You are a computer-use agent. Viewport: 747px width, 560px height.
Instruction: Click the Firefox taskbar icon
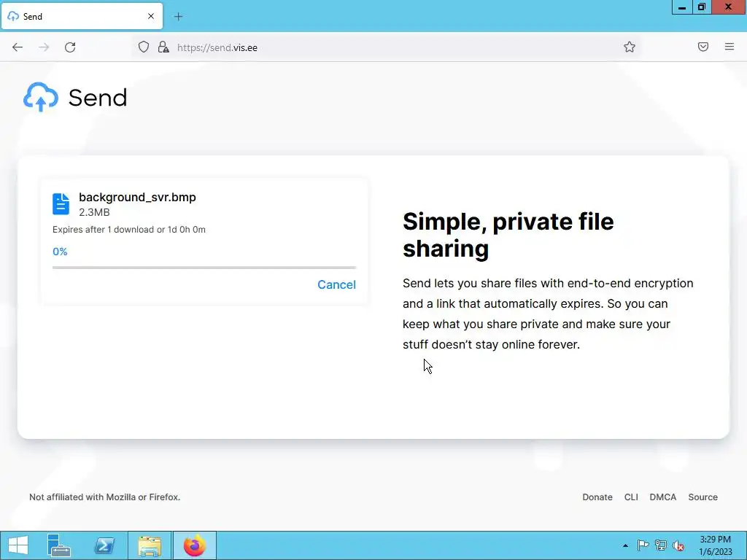[194, 545]
